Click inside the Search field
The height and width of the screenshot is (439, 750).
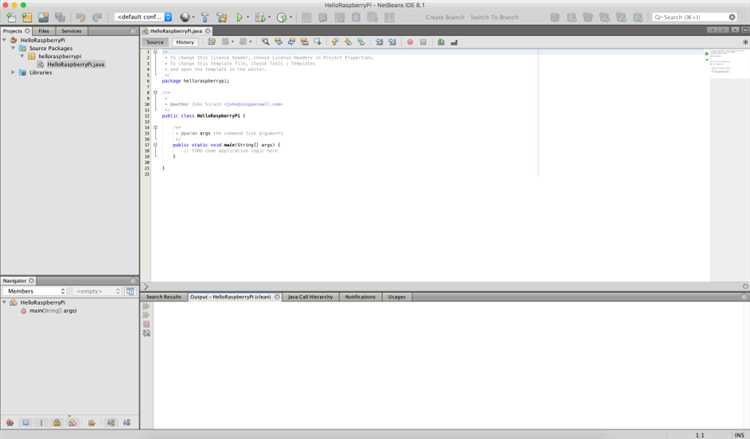694,17
